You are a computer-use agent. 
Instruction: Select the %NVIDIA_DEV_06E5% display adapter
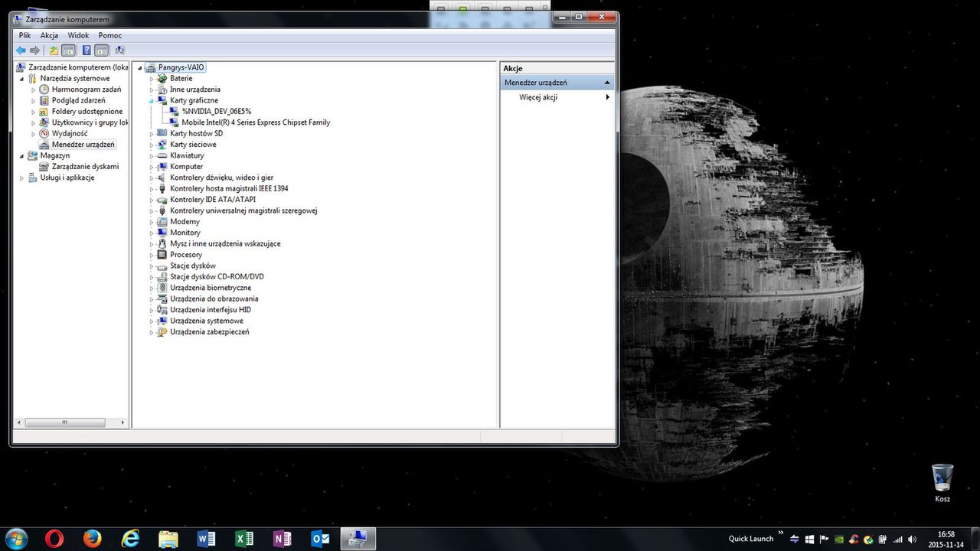click(x=217, y=111)
